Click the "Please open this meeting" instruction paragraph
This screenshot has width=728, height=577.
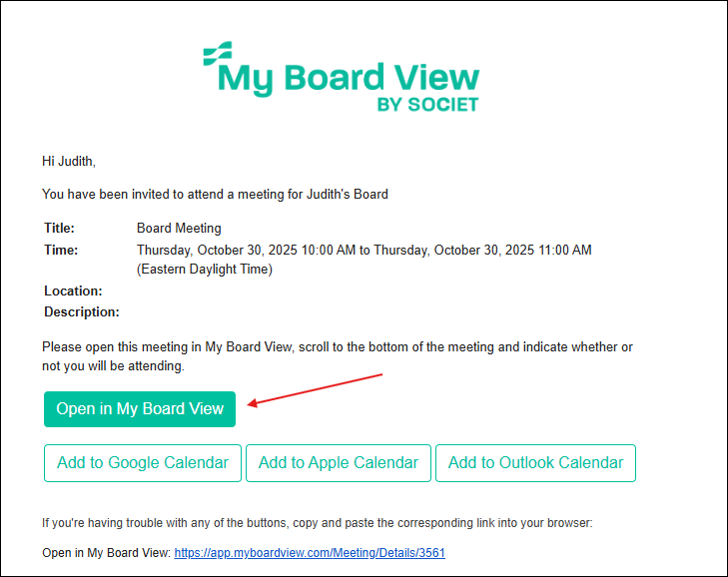click(337, 356)
